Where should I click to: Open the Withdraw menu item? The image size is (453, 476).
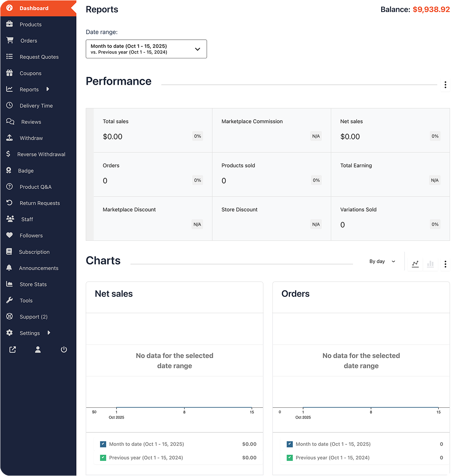(31, 138)
